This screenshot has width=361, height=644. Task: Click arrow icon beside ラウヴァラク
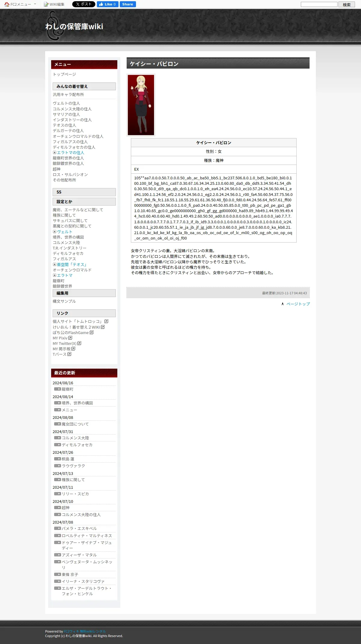tap(57, 466)
